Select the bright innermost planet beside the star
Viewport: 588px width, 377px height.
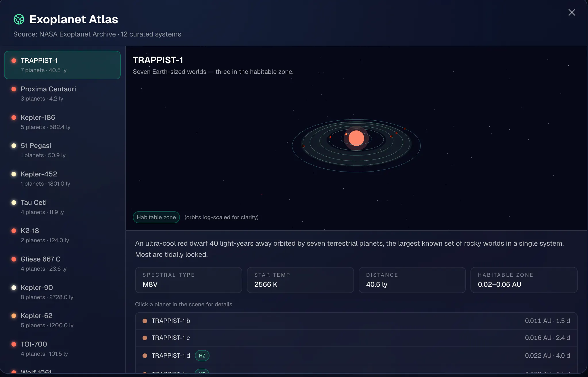point(346,134)
